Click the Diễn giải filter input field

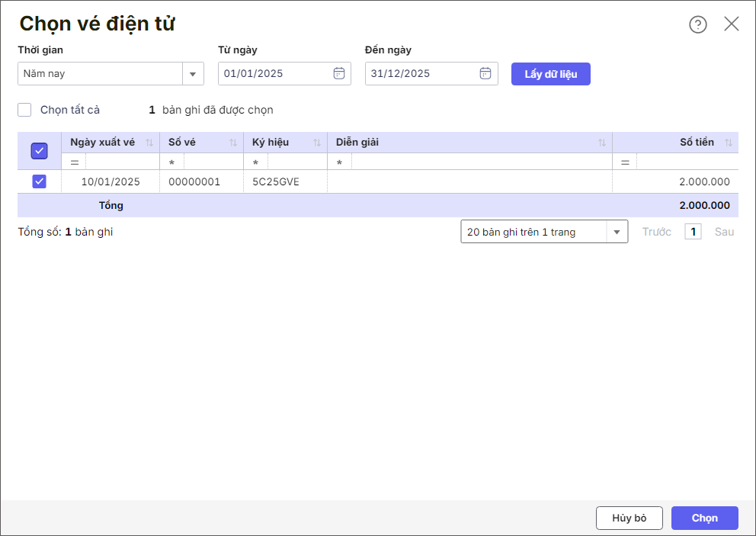coord(480,162)
